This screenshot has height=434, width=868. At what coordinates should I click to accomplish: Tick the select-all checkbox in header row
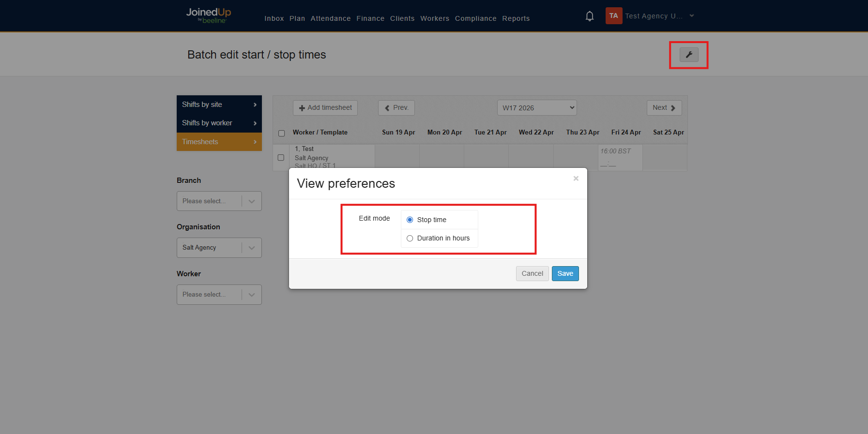pyautogui.click(x=281, y=133)
